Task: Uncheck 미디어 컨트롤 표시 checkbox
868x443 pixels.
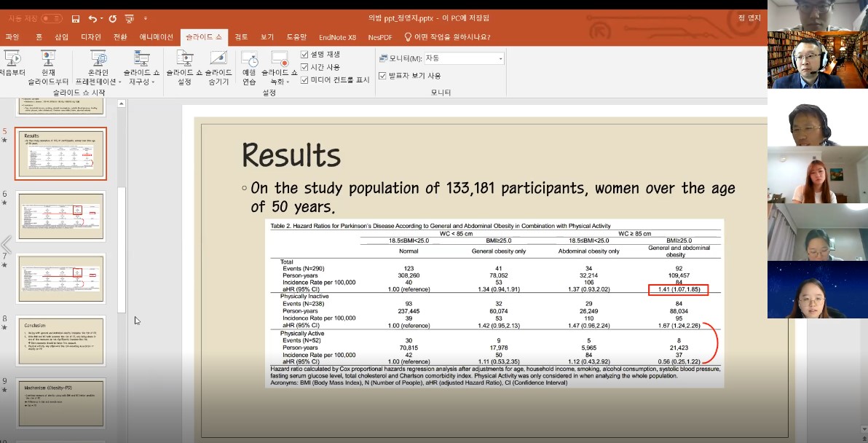Action: (x=304, y=79)
